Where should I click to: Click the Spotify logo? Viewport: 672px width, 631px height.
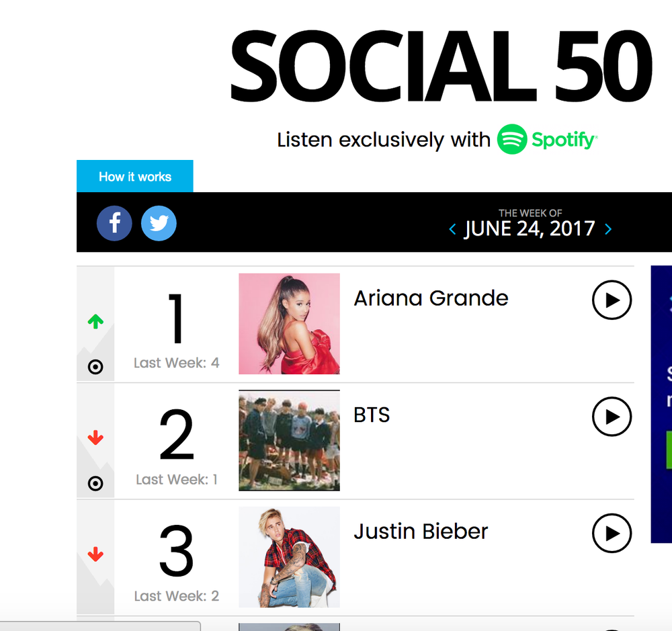click(x=547, y=139)
